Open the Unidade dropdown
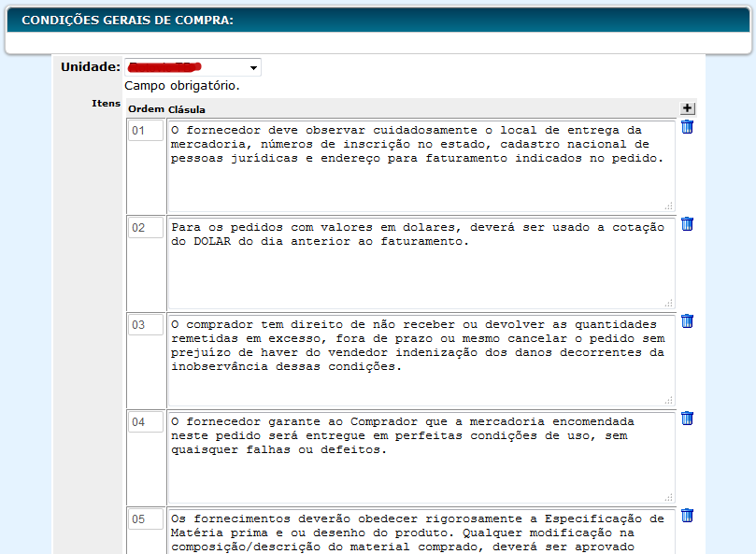Viewport: 756px width, 554px height. click(x=193, y=68)
